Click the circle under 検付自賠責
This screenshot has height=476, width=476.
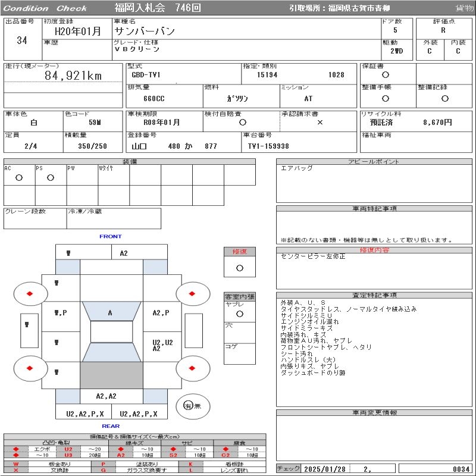(243, 123)
